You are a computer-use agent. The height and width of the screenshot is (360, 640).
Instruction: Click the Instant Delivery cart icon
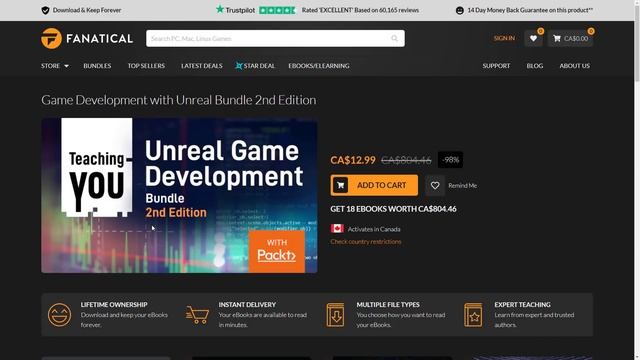[198, 315]
